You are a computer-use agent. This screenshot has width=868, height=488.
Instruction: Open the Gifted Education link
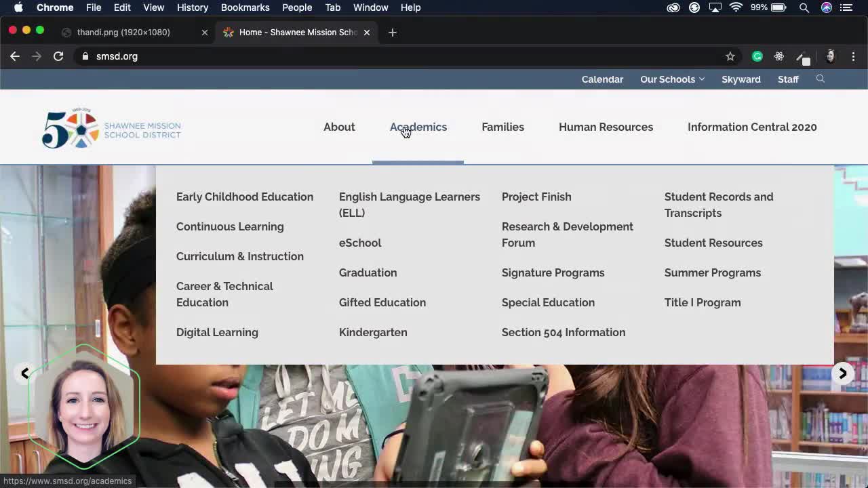coord(382,302)
